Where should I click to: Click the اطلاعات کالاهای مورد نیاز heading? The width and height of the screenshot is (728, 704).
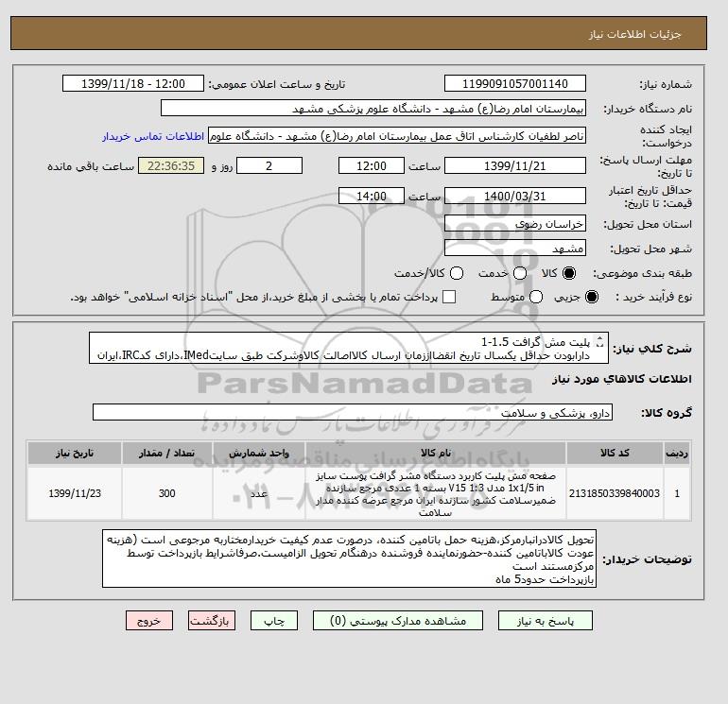tap(622, 379)
